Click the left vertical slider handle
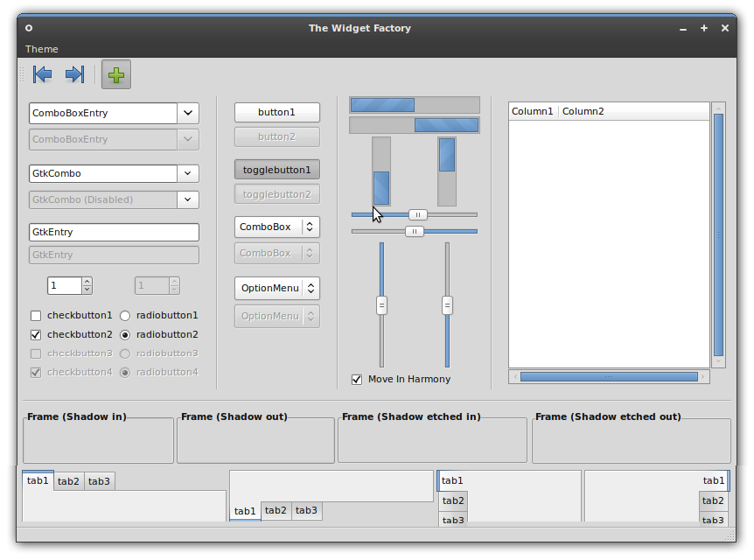This screenshot has height=560, width=754. [381, 305]
